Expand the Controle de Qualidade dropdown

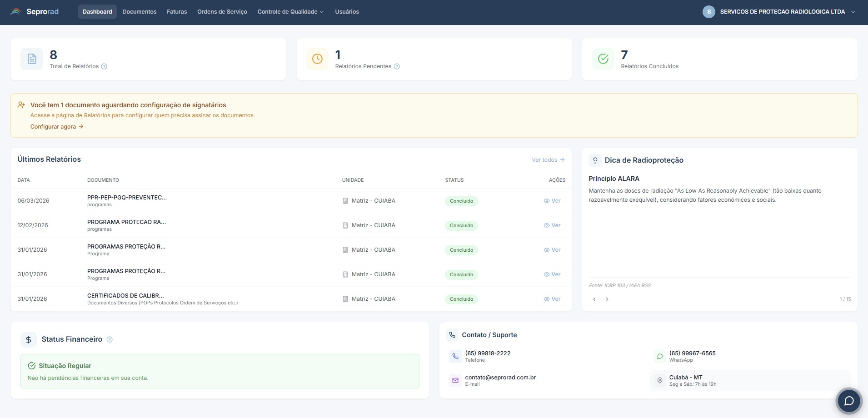click(x=289, y=11)
